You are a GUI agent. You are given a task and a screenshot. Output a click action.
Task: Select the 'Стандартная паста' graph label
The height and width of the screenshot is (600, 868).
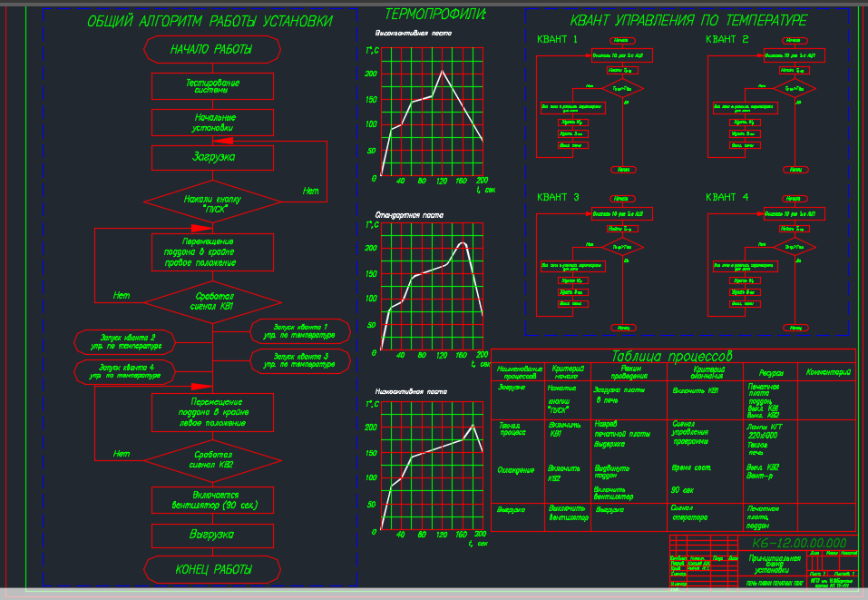409,215
